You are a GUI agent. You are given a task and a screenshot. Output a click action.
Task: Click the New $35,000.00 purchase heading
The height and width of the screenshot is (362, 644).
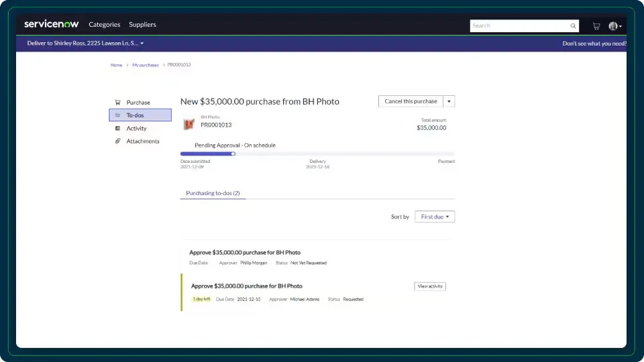(x=260, y=101)
